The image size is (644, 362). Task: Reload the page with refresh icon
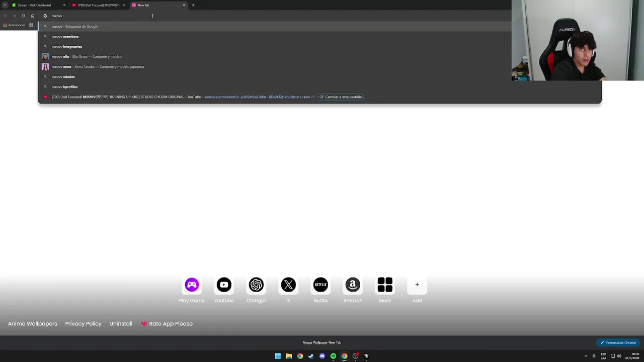[x=23, y=16]
